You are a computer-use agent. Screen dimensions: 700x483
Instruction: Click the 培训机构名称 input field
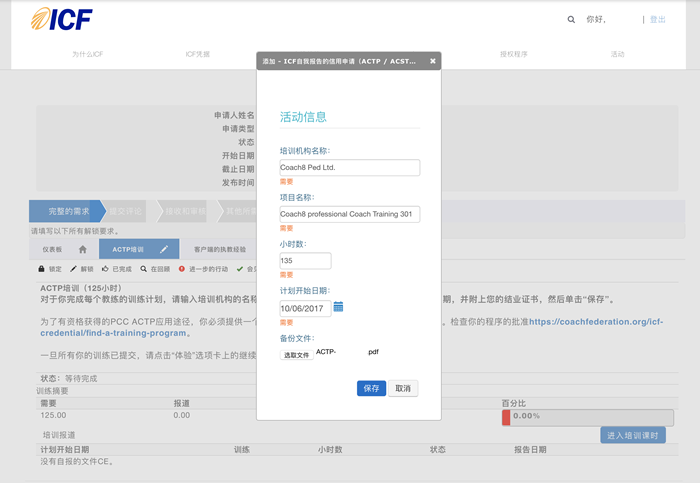[x=349, y=168]
